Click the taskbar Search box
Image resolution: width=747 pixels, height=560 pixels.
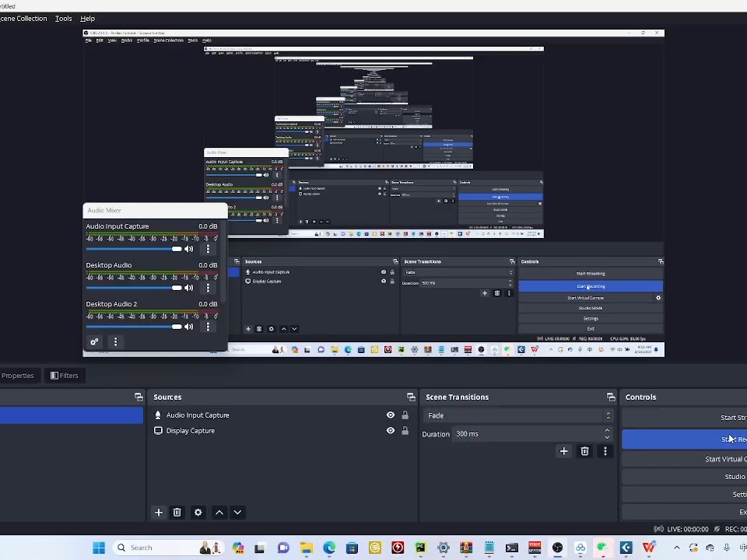click(168, 548)
